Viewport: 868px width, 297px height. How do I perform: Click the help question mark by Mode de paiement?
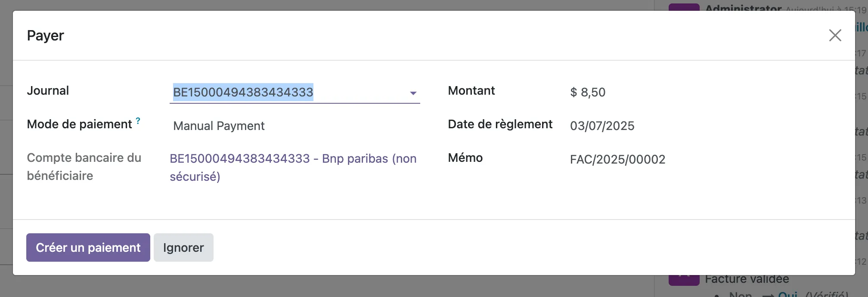point(138,121)
